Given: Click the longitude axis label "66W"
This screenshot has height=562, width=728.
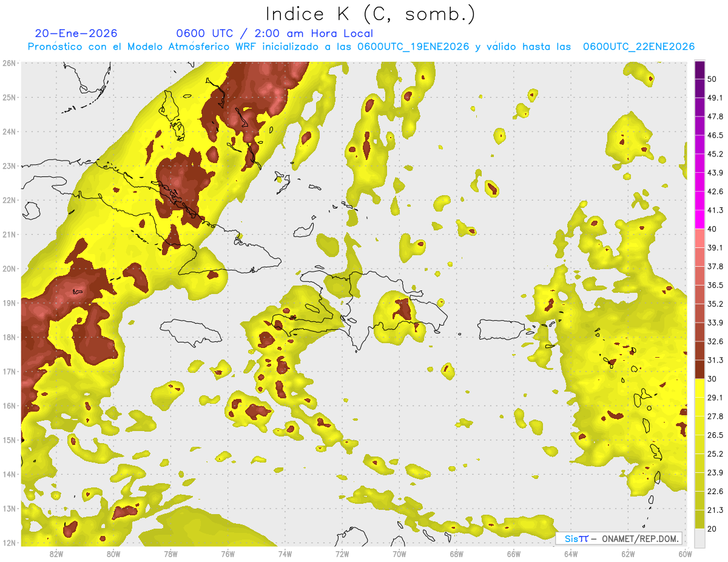Looking at the screenshot, I should [513, 554].
